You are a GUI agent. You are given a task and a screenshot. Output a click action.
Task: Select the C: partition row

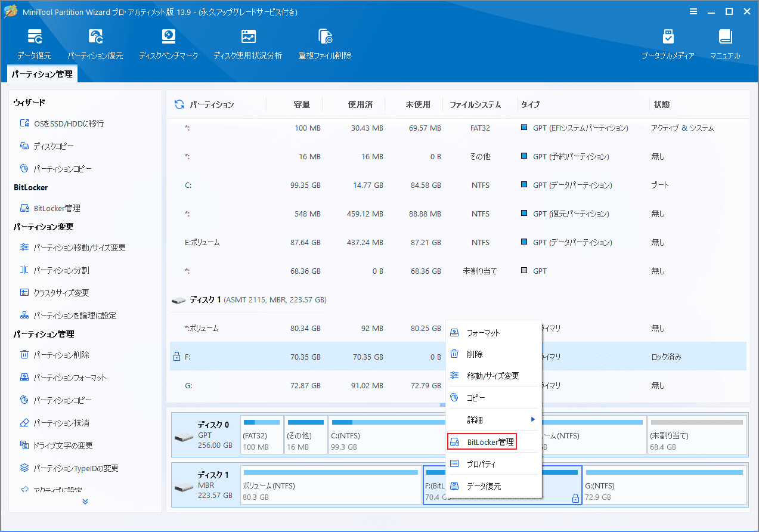pyautogui.click(x=458, y=185)
